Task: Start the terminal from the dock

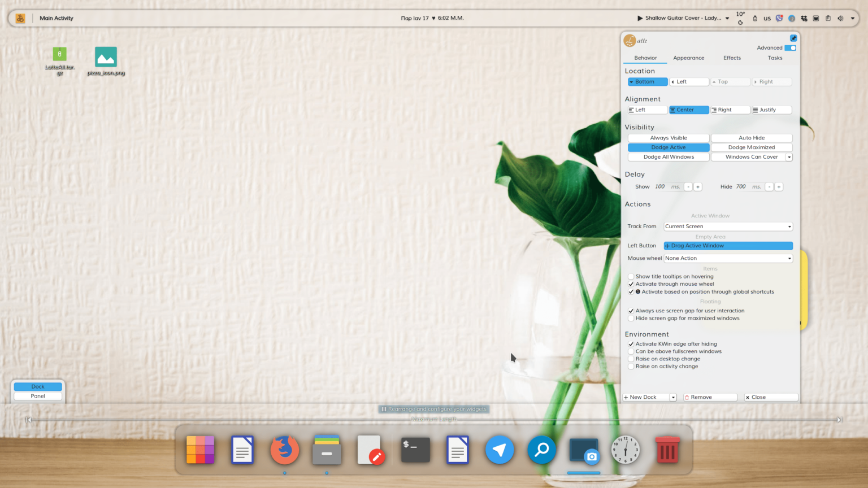Action: click(415, 450)
